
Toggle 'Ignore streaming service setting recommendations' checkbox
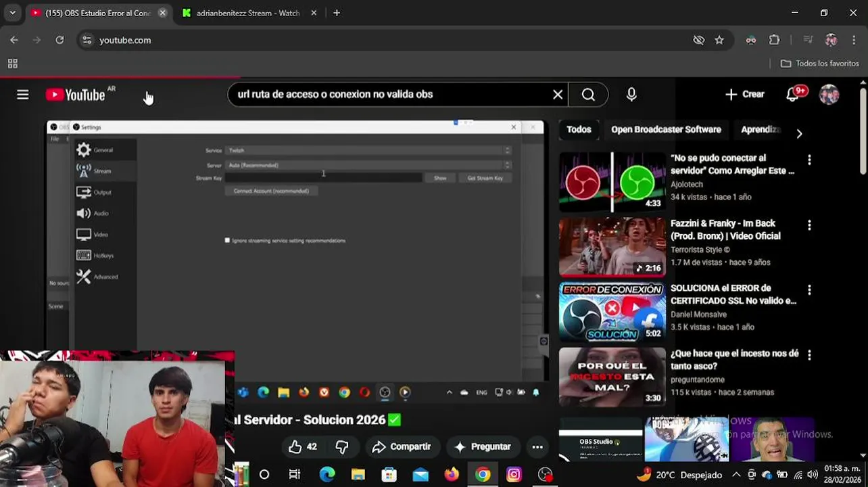point(228,240)
